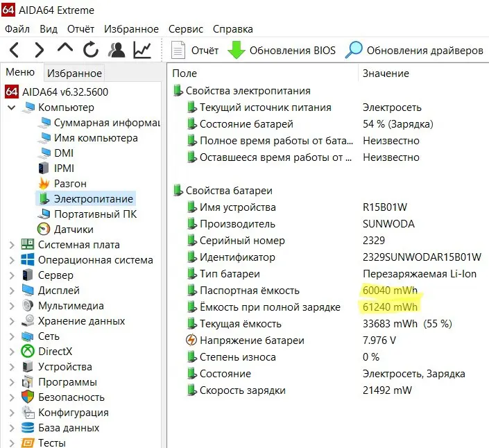Click the База данных database icon
The height and width of the screenshot is (448, 489).
pos(28,427)
